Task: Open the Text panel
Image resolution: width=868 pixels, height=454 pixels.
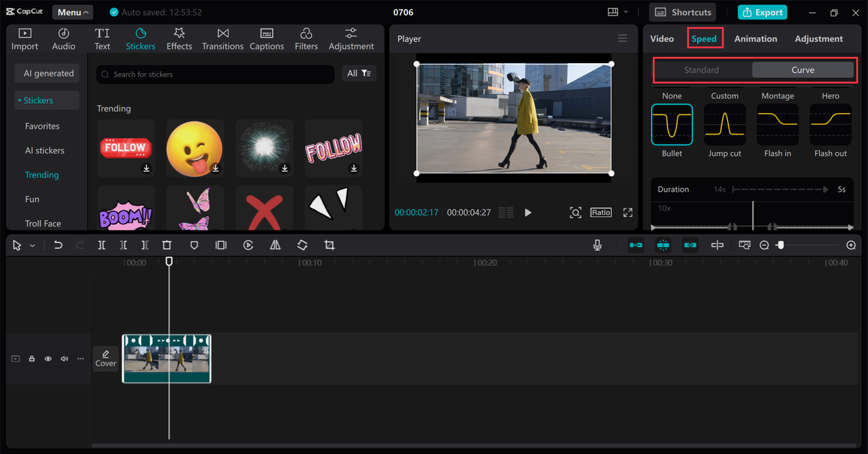Action: (102, 39)
